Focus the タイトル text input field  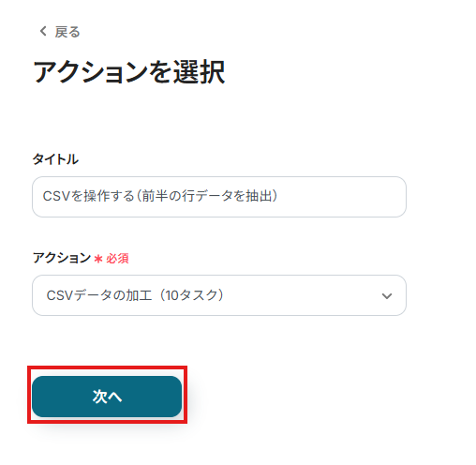pos(219,197)
